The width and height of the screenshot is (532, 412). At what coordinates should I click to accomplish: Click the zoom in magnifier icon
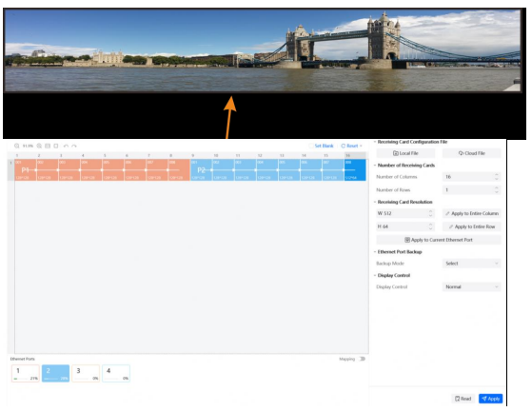[x=39, y=146]
